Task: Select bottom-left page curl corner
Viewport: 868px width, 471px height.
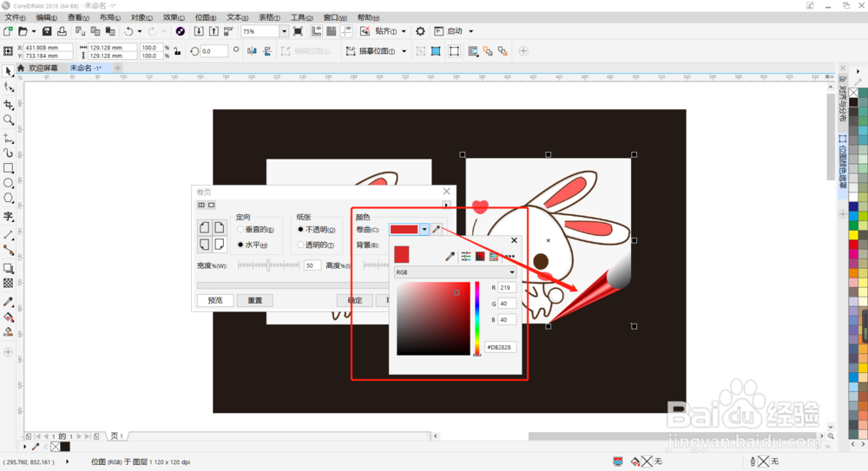Action: [204, 244]
